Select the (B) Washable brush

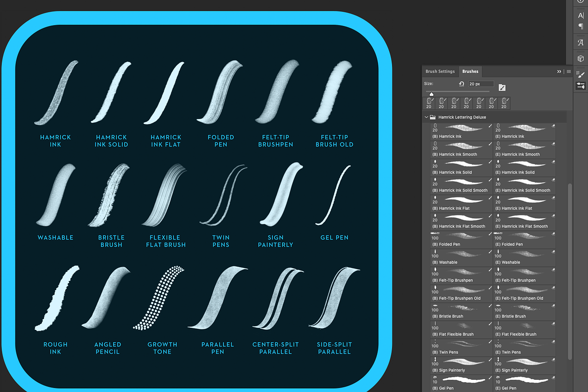click(x=462, y=258)
